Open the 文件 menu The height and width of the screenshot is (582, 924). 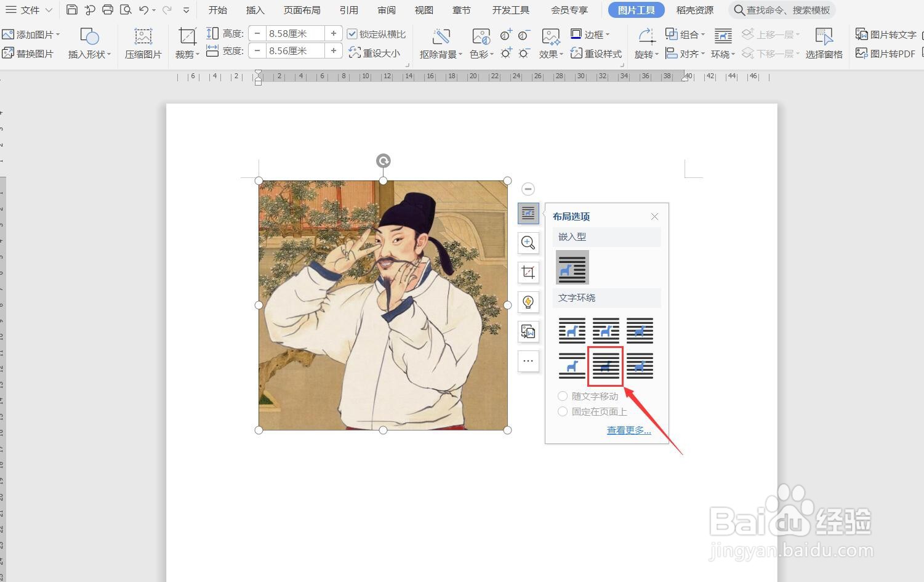click(x=29, y=10)
